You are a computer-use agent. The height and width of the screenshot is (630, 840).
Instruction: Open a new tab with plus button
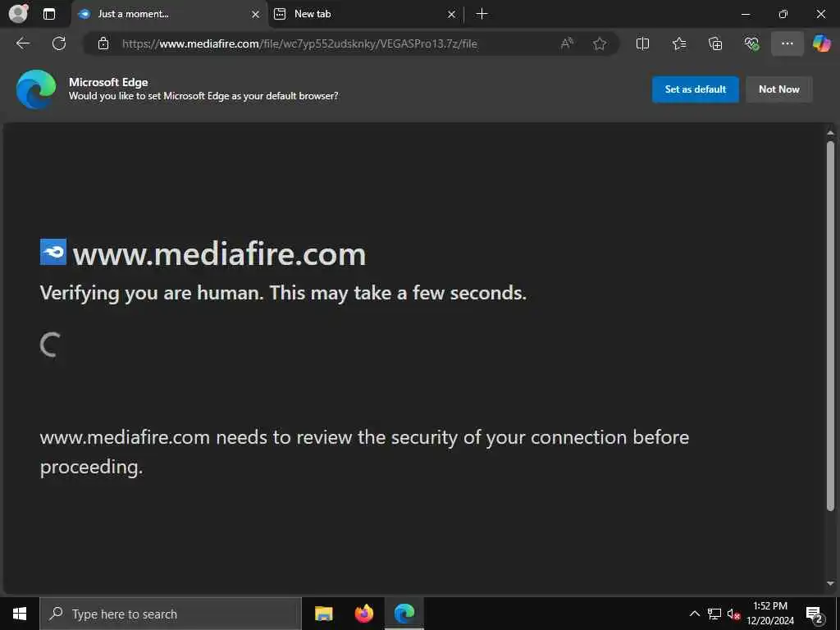(x=482, y=14)
